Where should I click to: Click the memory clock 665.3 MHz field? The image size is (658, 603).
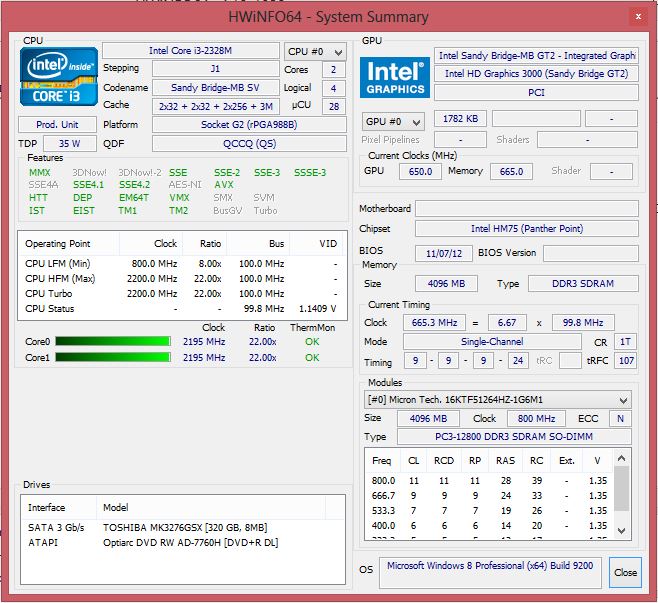point(434,323)
